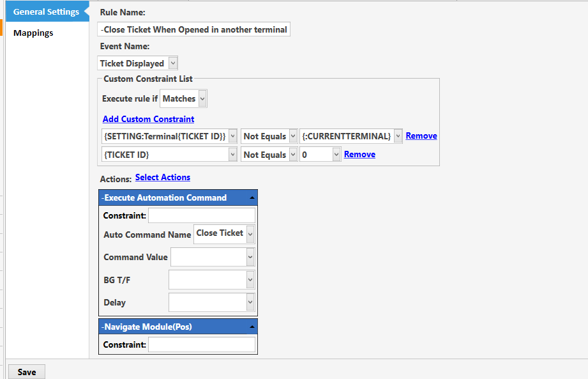588x379 pixels.
Task: Open the first Not Equals operator dropdown
Action: coord(293,136)
